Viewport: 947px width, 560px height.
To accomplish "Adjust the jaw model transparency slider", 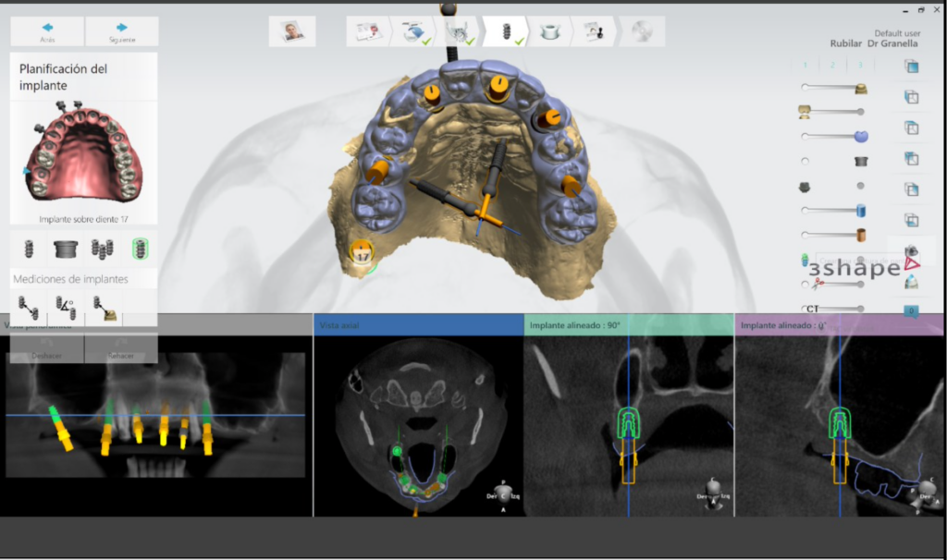I will tap(831, 112).
